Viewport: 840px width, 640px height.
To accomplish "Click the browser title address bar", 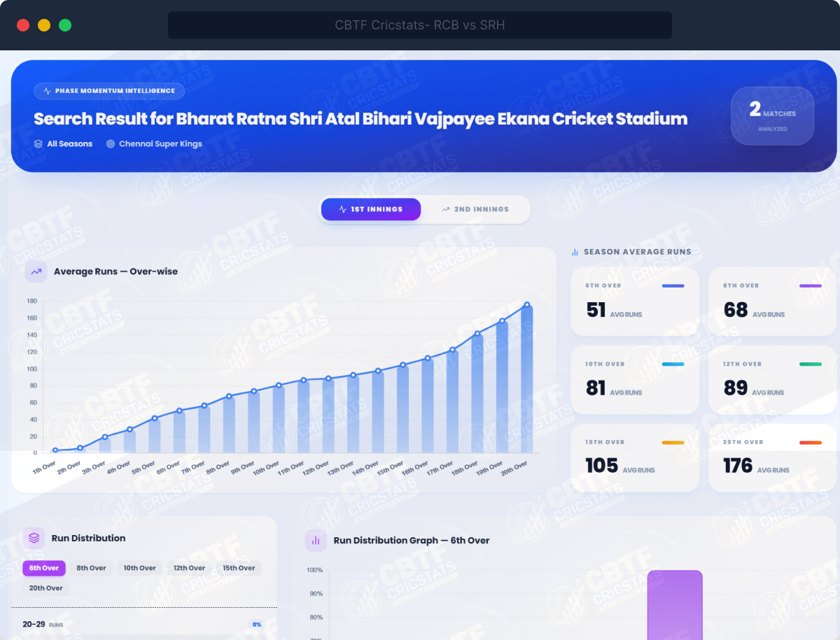I will pyautogui.click(x=419, y=25).
